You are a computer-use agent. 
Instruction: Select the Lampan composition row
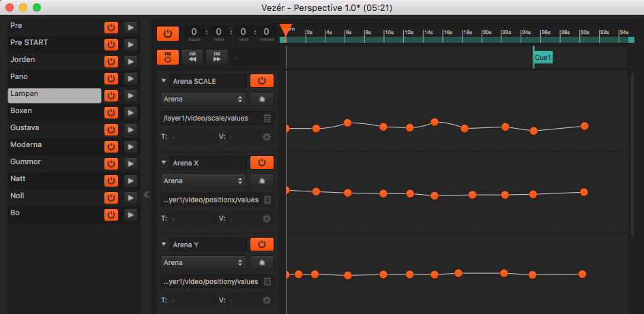click(x=55, y=95)
